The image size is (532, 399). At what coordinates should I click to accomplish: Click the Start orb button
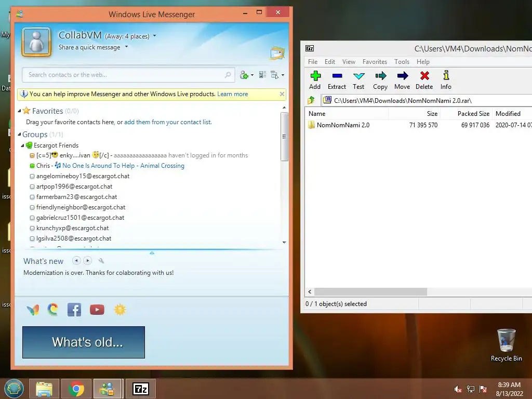click(14, 389)
